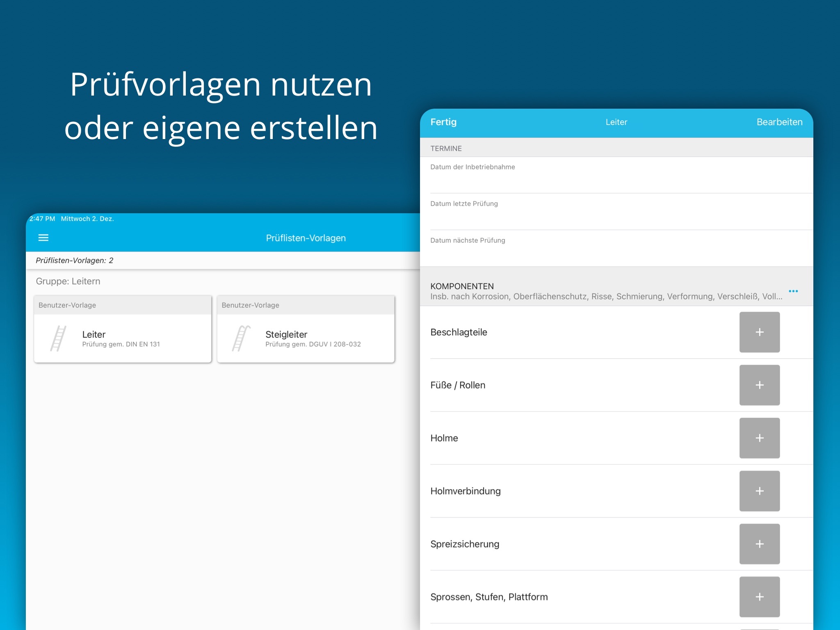Click the Mittwoch 2. Dez. status date

coord(87,219)
